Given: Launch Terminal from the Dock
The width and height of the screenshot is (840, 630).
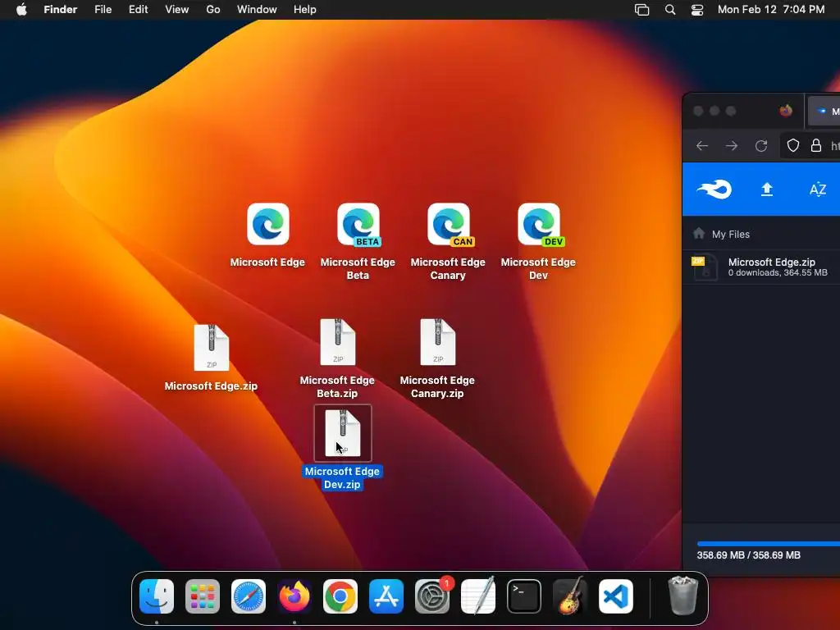Looking at the screenshot, I should point(524,596).
